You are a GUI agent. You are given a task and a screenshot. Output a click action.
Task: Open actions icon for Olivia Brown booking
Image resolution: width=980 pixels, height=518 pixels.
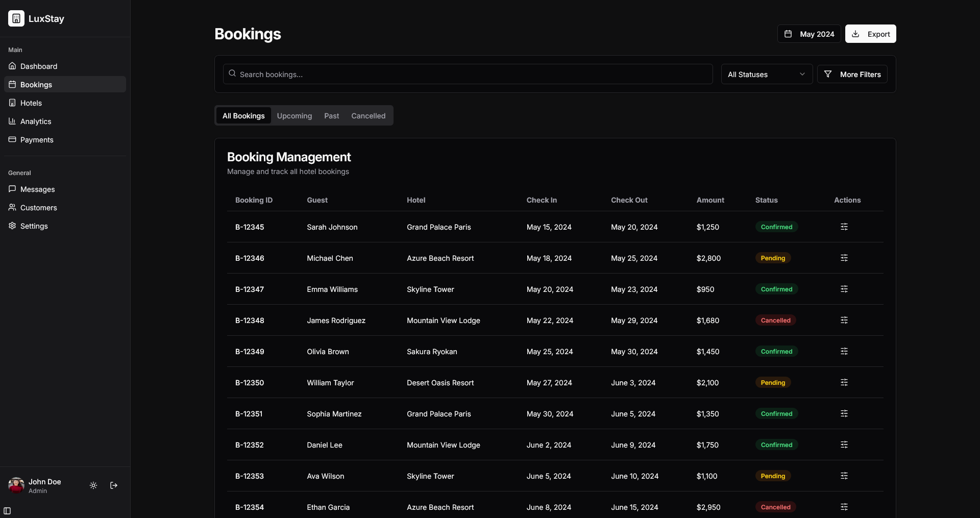pos(844,351)
